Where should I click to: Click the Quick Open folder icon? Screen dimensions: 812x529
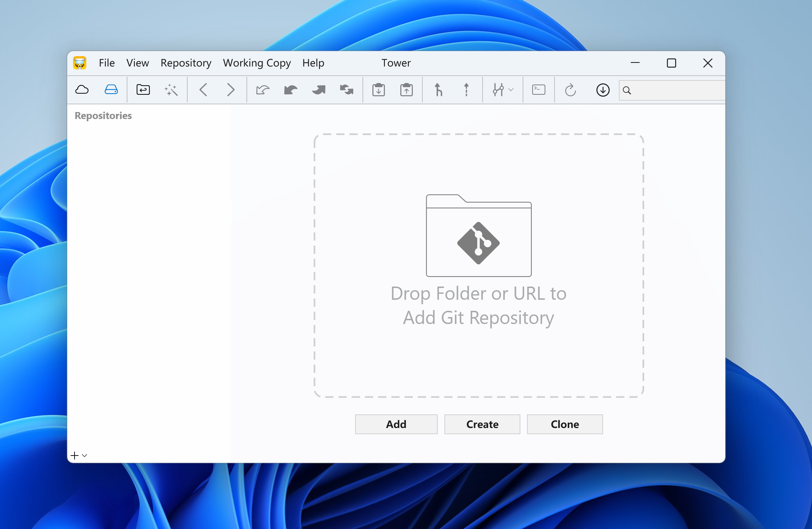(143, 90)
